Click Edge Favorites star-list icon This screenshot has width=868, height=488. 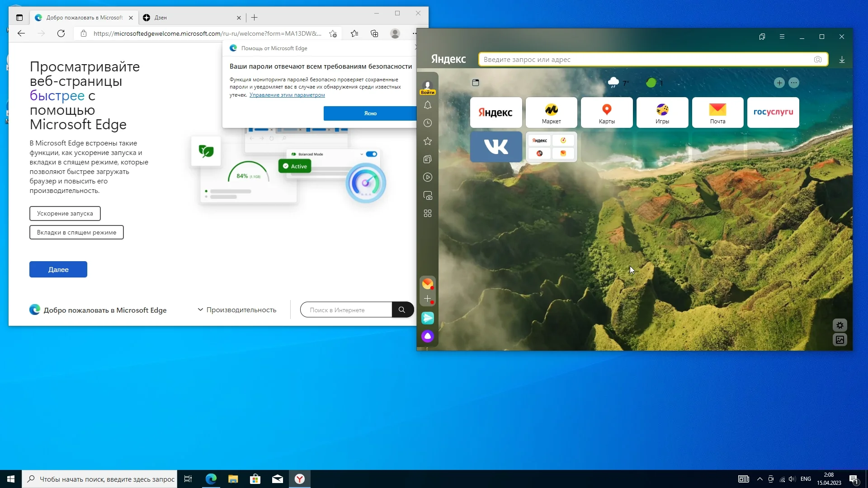tap(354, 33)
